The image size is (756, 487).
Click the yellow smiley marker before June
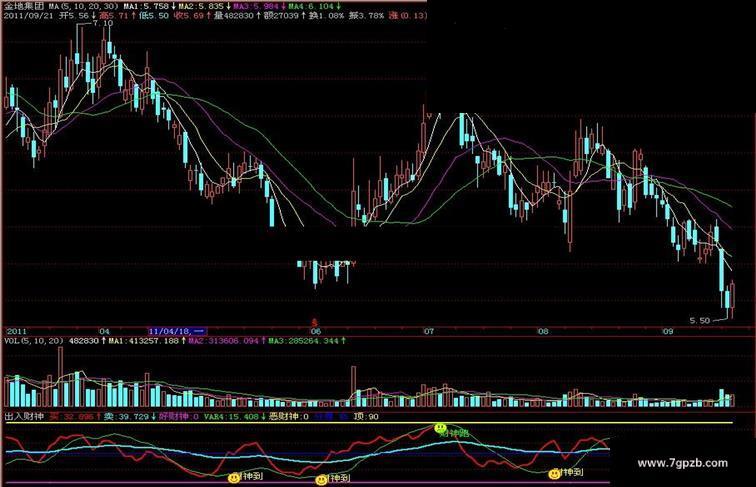point(234,477)
